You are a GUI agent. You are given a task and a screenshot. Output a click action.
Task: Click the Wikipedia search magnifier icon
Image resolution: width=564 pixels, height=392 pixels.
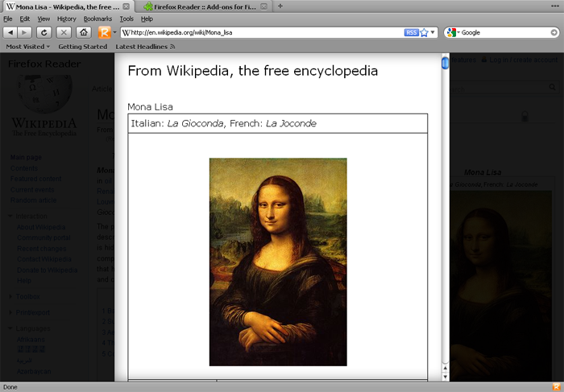[552, 87]
